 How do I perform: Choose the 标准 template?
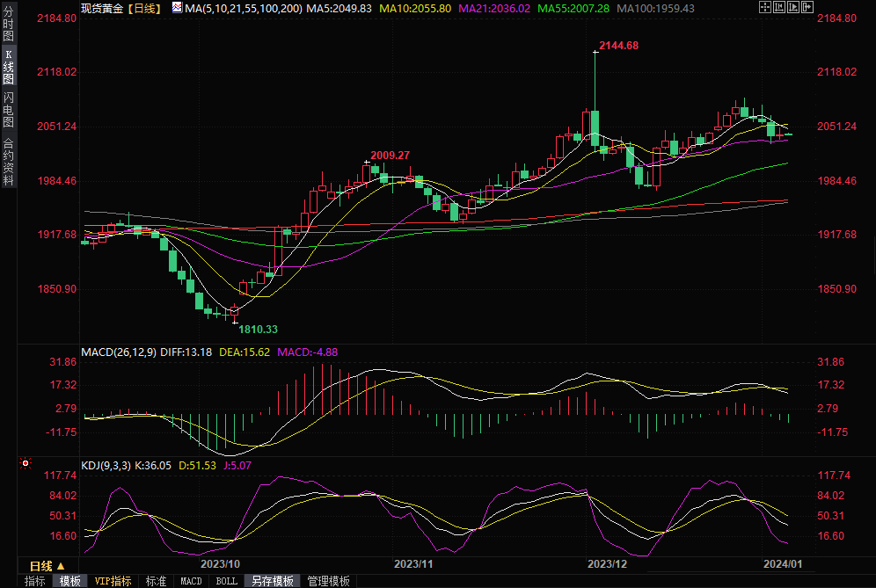pyautogui.click(x=156, y=581)
